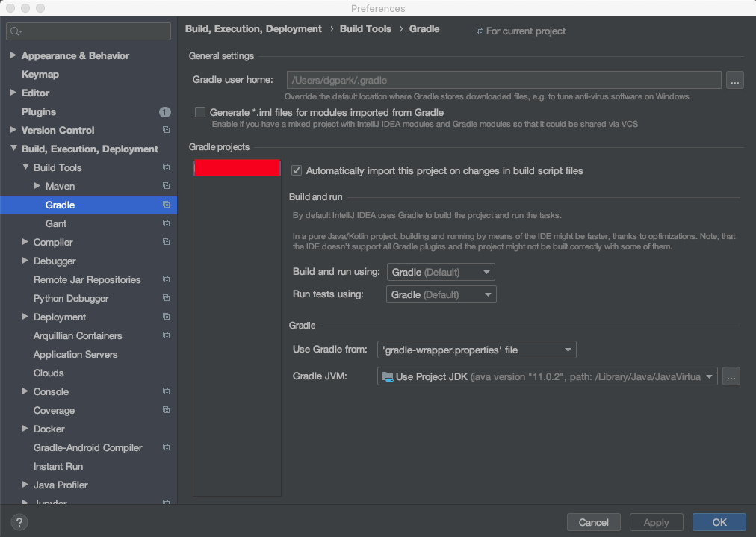The width and height of the screenshot is (756, 537).
Task: Click project-level icon beside Arquillian Containers
Action: tap(167, 335)
